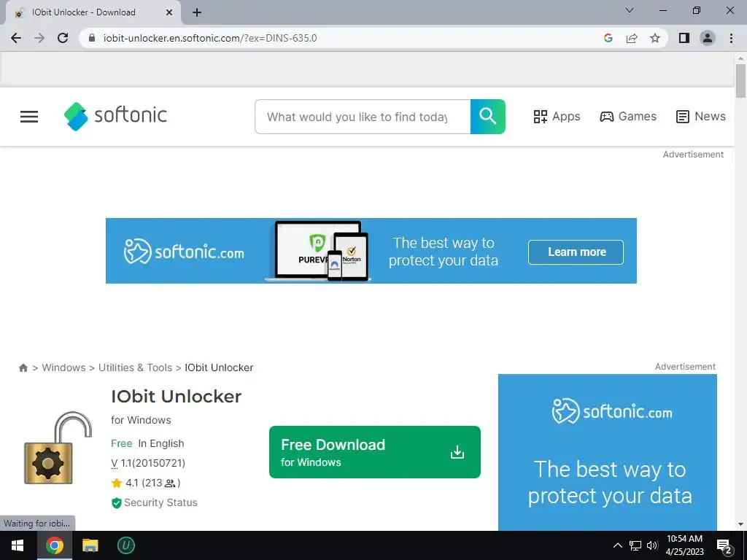Click IObit Unlocker breadcrumb text
Image resolution: width=747 pixels, height=560 pixels.
tap(219, 367)
